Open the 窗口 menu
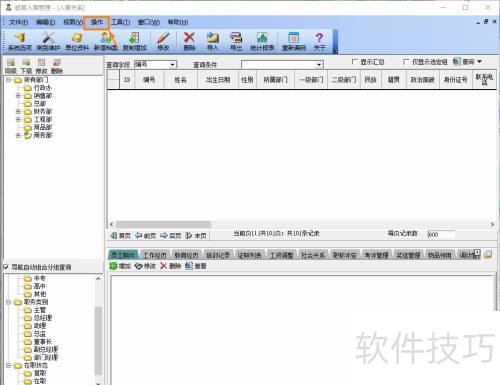 pos(149,22)
